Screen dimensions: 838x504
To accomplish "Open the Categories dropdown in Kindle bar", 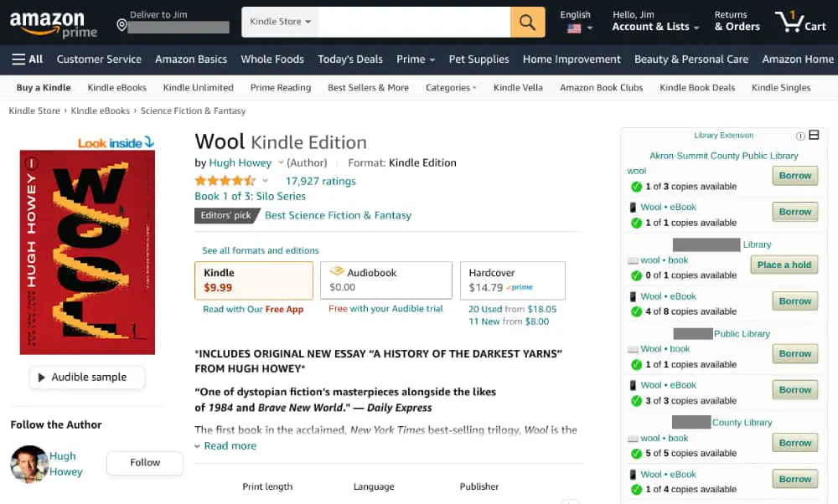I will coord(451,88).
